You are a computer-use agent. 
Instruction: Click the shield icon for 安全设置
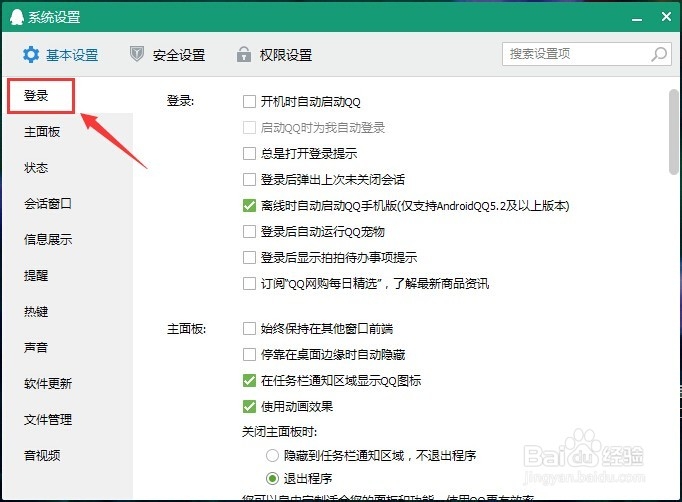point(137,54)
